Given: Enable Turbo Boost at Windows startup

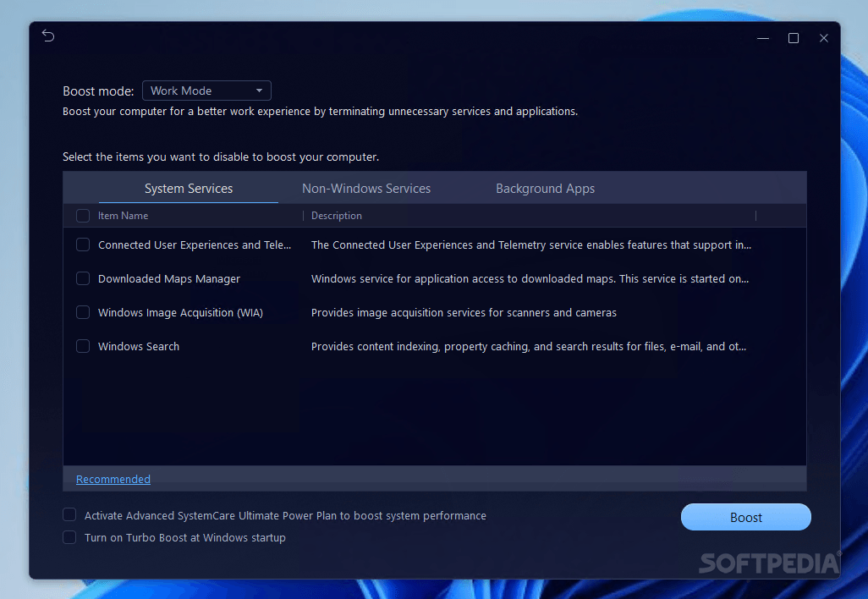Looking at the screenshot, I should click(69, 537).
